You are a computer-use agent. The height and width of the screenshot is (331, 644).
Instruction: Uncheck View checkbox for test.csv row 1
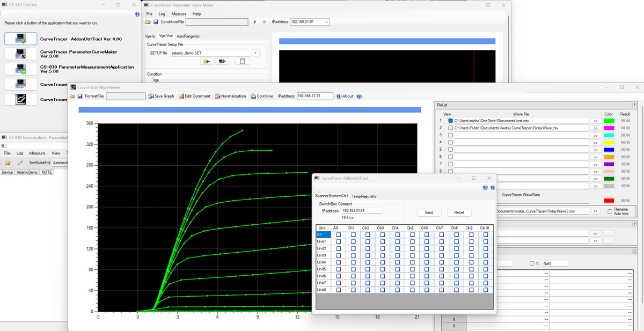click(x=450, y=121)
